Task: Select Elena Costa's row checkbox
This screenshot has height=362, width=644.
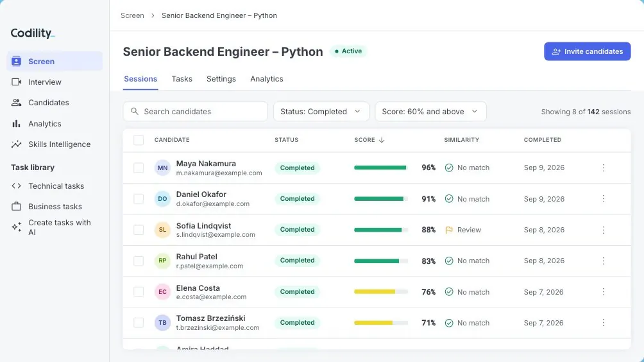Action: point(139,292)
